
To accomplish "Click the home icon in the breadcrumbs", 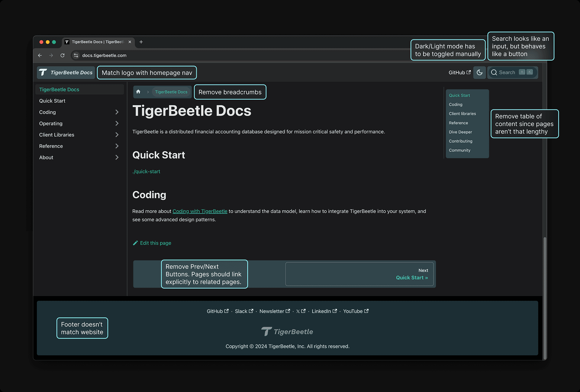I will [138, 92].
